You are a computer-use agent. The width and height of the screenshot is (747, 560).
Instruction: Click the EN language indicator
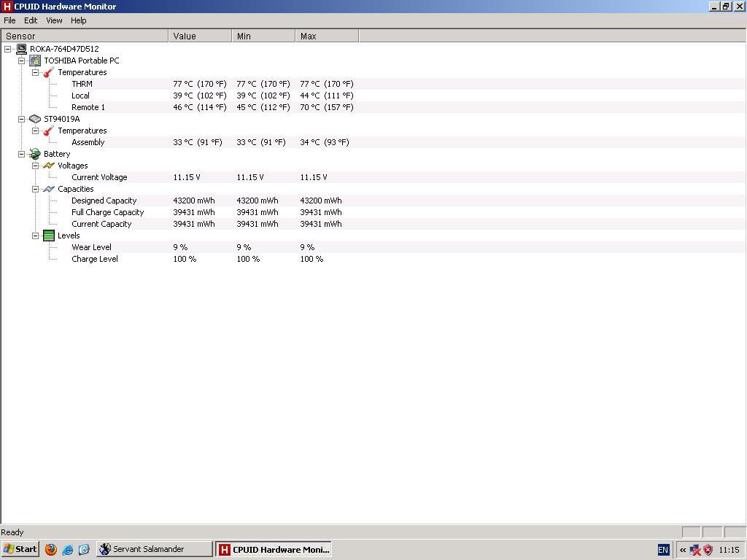coord(663,550)
